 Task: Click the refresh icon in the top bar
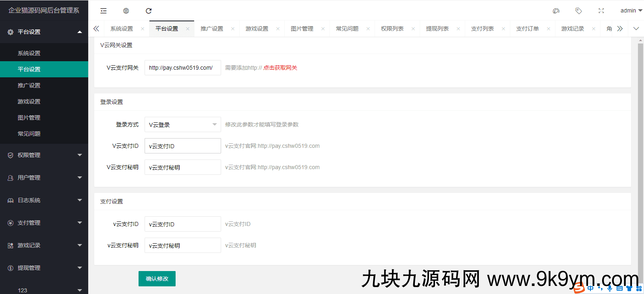(149, 11)
